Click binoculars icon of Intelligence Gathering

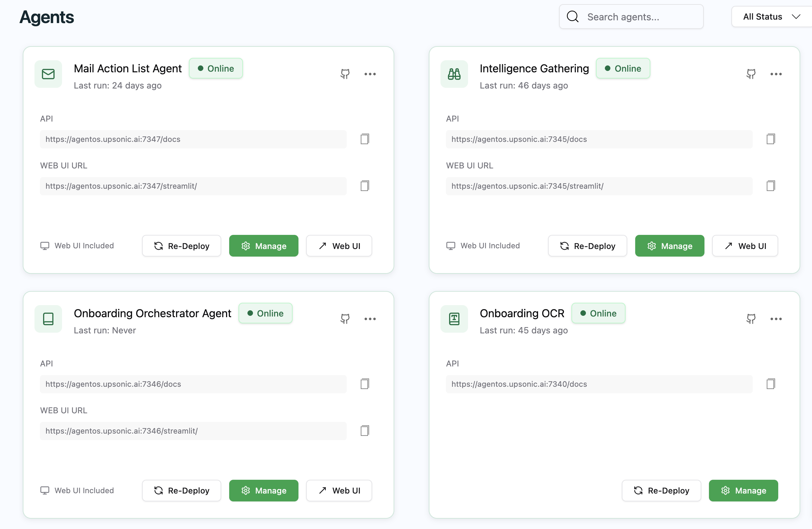point(454,74)
